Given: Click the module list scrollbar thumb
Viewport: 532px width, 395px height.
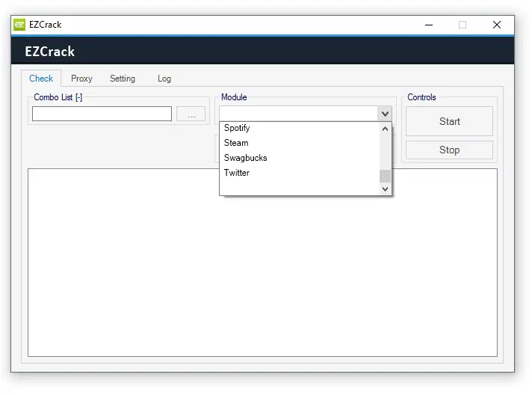Looking at the screenshot, I should [x=385, y=176].
